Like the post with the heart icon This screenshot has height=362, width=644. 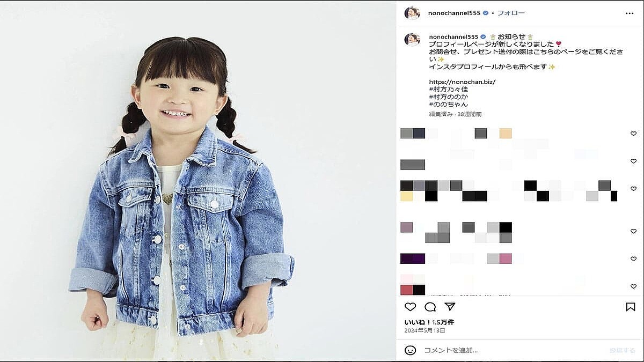click(410, 307)
